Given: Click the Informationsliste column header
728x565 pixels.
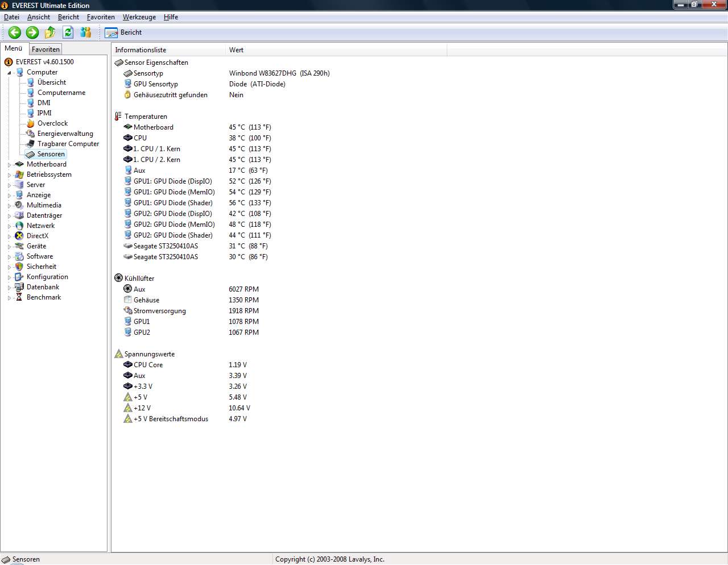Looking at the screenshot, I should tap(169, 50).
